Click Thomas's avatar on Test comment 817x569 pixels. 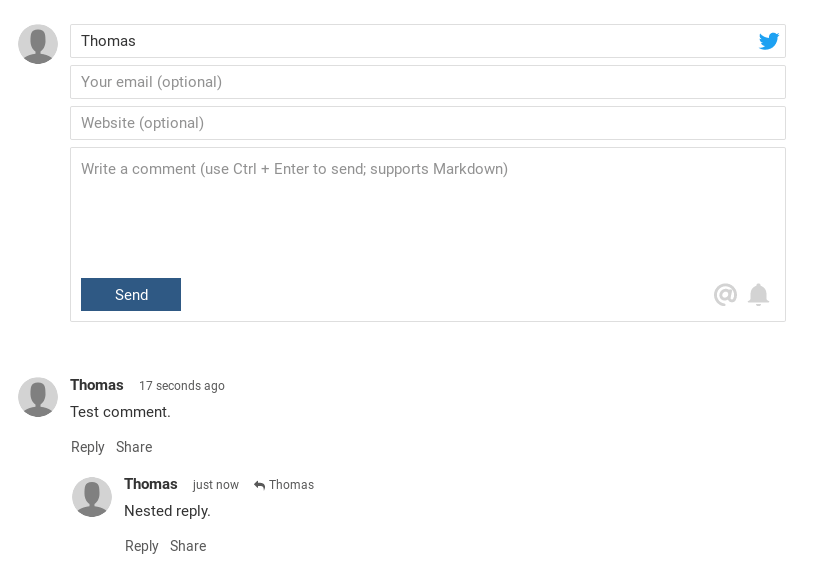pos(38,397)
